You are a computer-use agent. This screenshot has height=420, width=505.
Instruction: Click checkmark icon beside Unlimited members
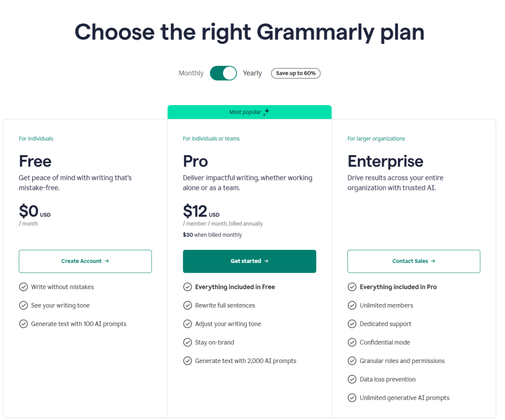tap(352, 306)
